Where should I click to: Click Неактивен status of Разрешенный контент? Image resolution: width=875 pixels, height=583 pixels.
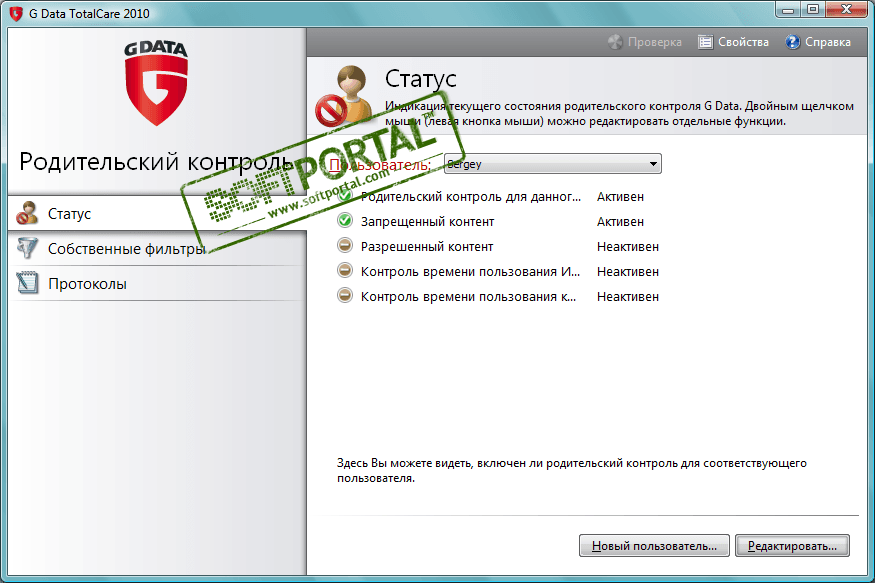[x=628, y=247]
